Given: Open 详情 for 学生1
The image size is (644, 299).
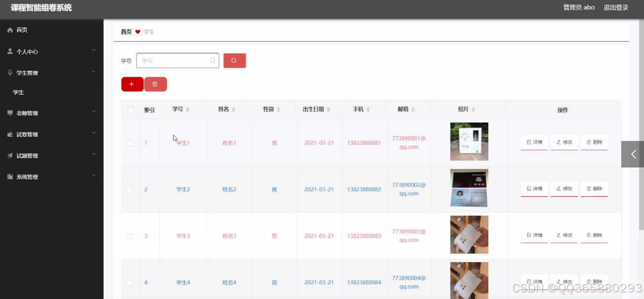Looking at the screenshot, I should 534,142.
